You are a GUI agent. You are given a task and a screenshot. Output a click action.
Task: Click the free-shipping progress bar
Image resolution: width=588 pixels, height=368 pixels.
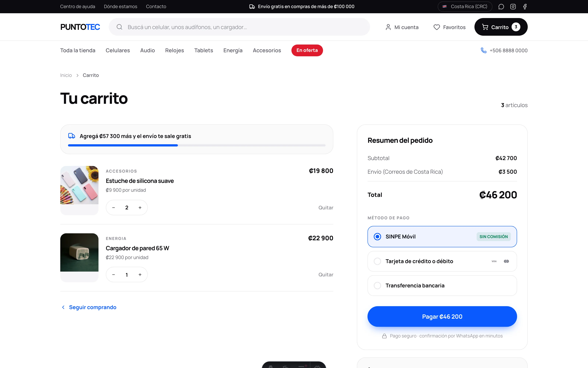[197, 145]
